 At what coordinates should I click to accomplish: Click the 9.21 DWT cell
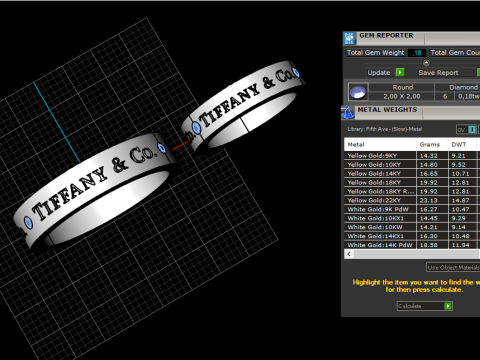[463, 156]
